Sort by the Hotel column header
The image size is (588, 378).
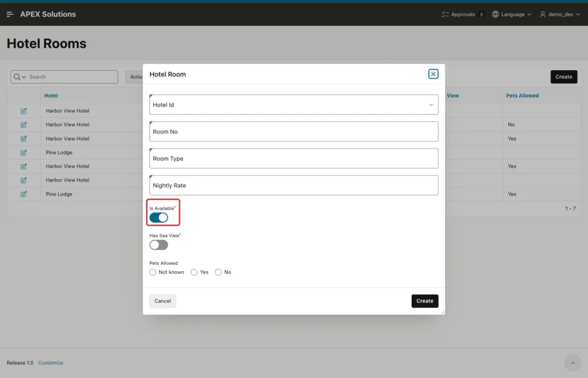[x=51, y=95]
